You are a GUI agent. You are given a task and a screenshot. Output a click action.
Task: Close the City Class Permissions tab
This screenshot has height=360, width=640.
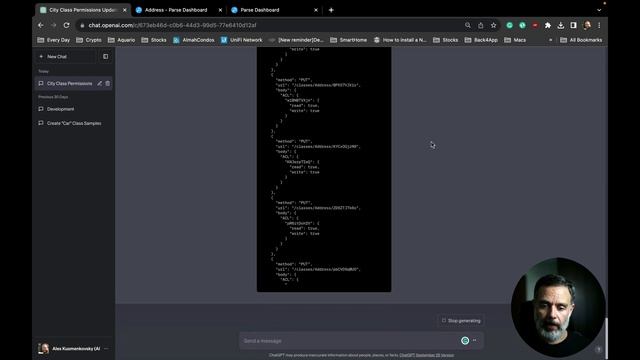[x=125, y=10]
